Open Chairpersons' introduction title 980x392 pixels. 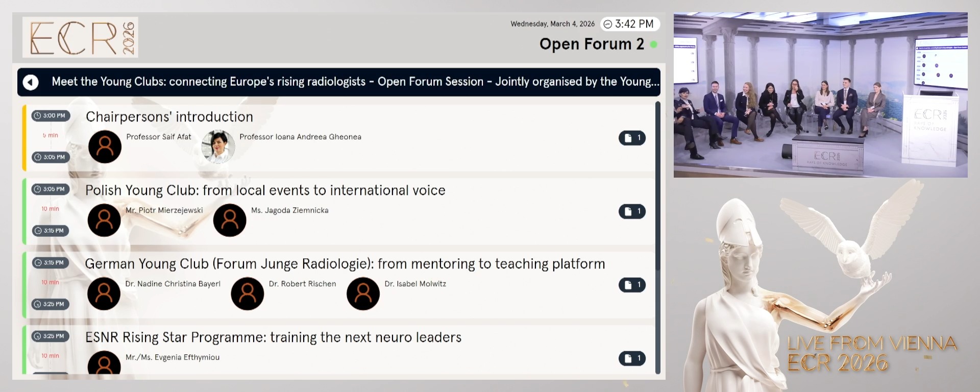coord(169,117)
